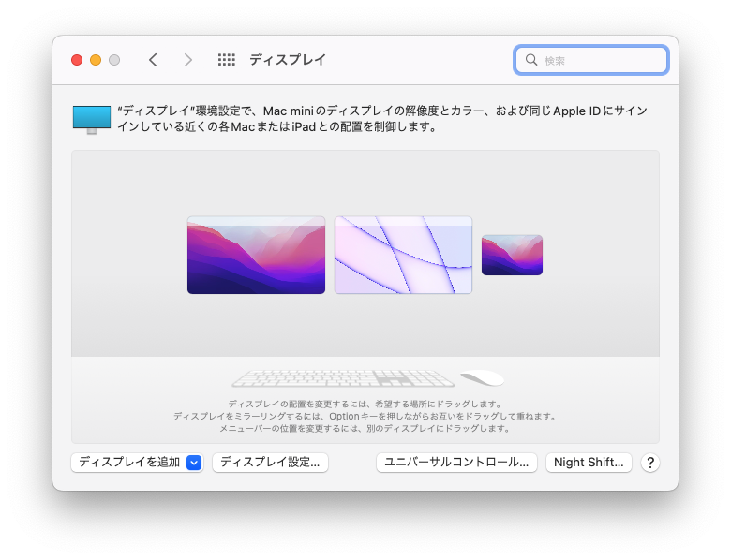Open help with the question mark button

pyautogui.click(x=649, y=463)
